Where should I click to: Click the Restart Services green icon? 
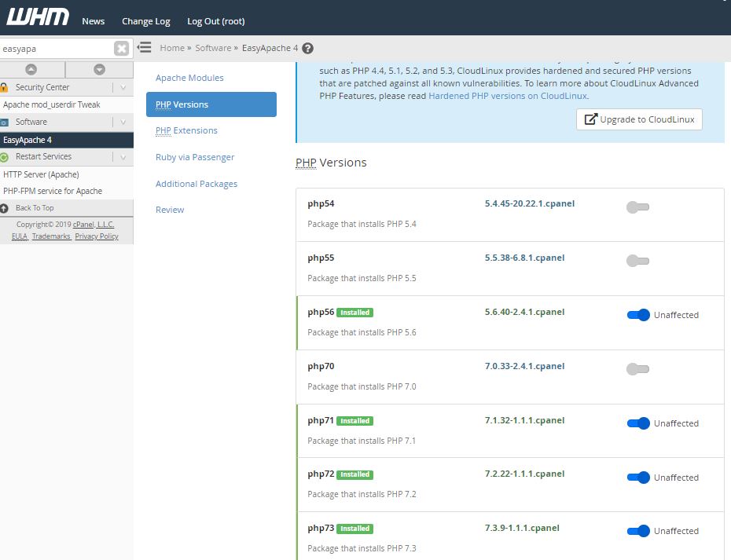pos(4,157)
